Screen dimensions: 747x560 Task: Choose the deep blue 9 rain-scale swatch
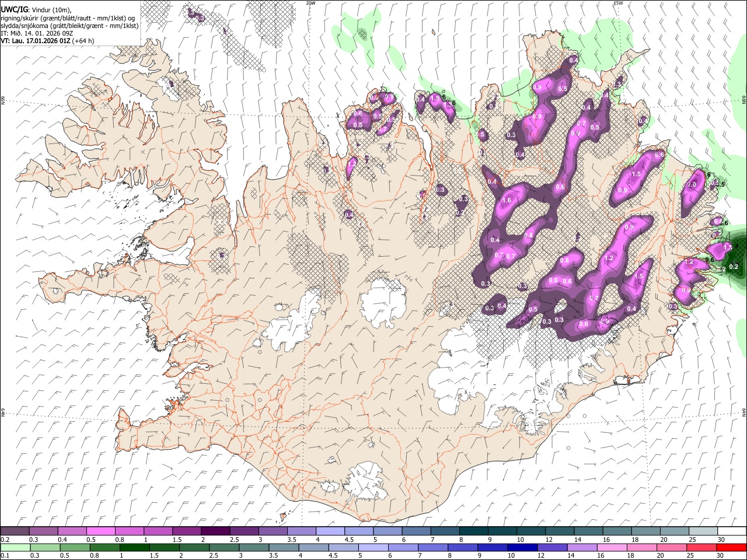pos(492,547)
